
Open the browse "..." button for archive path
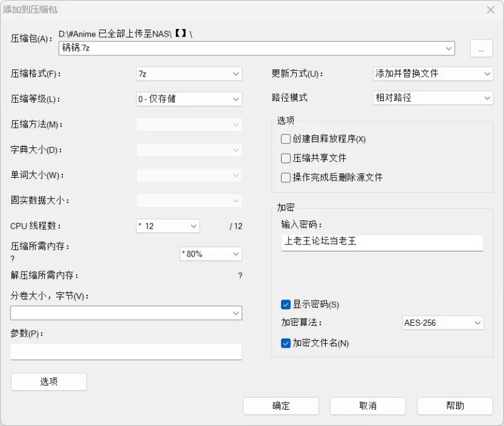point(481,49)
